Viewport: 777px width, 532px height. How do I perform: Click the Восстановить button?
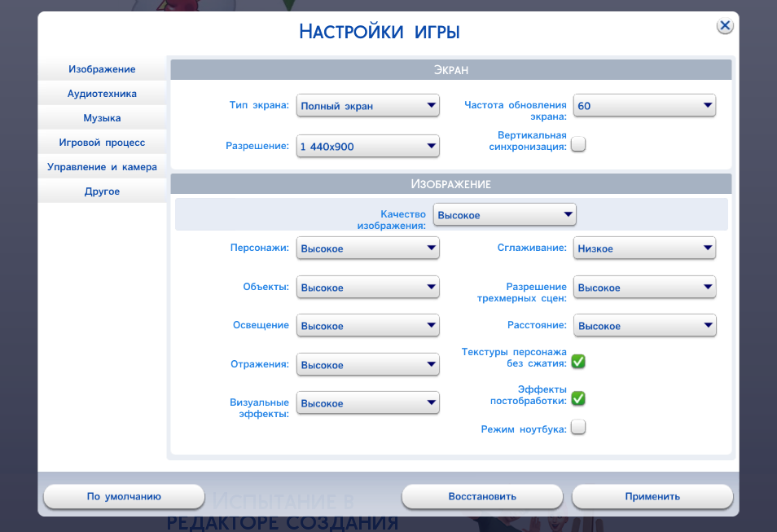[x=482, y=496]
